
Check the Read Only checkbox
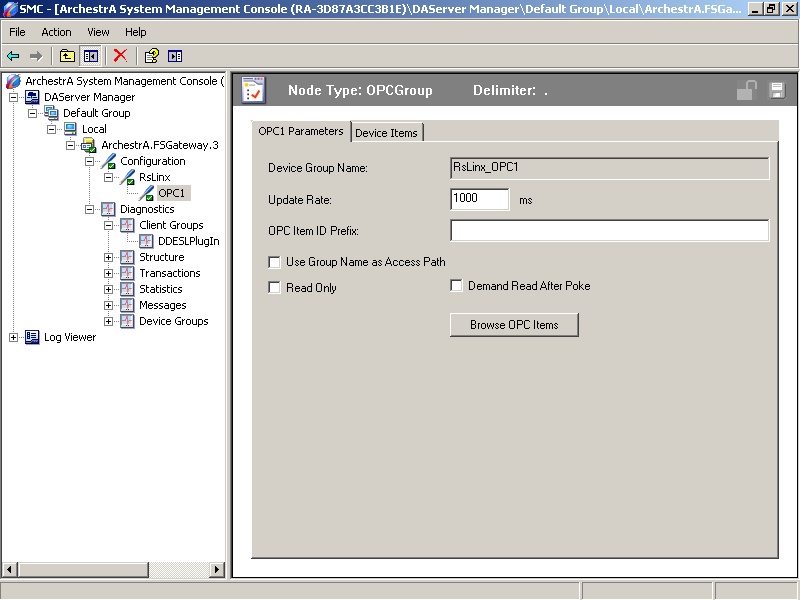(x=275, y=288)
